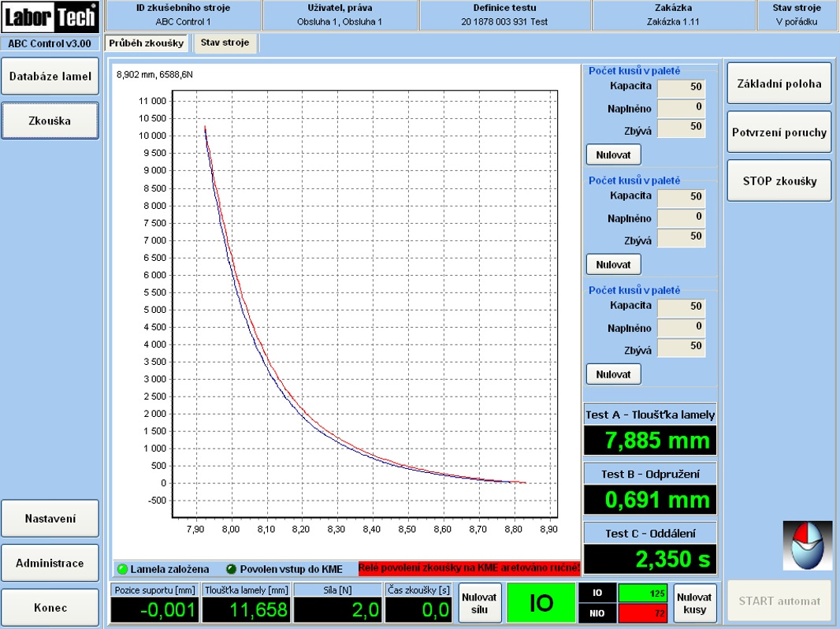The width and height of the screenshot is (840, 629).
Task: Click the Zbývá field in middle pallet group
Action: (x=681, y=236)
